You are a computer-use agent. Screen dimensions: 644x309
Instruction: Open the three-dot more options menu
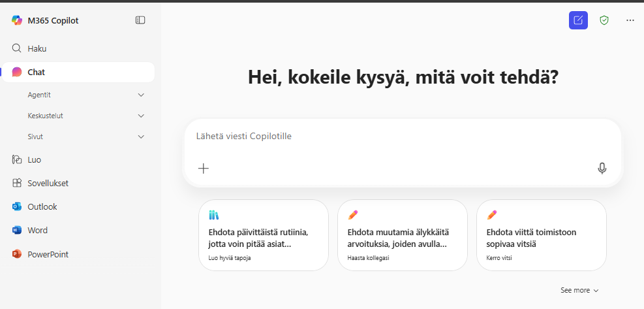point(630,20)
